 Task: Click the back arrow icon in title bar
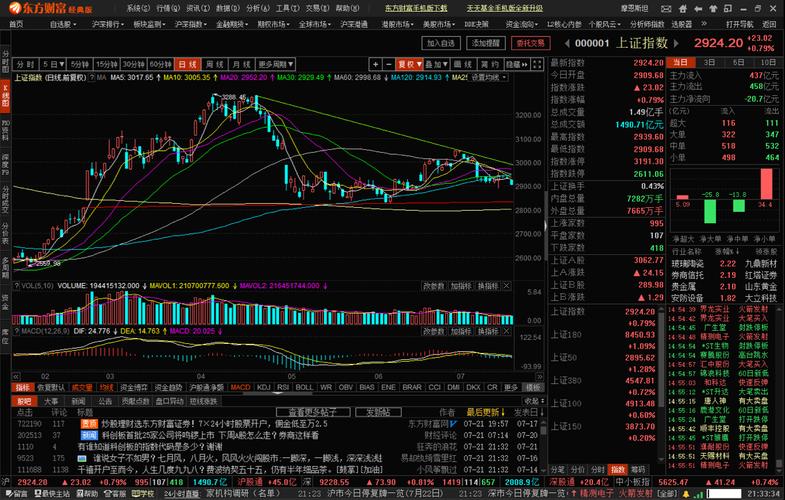click(698, 9)
